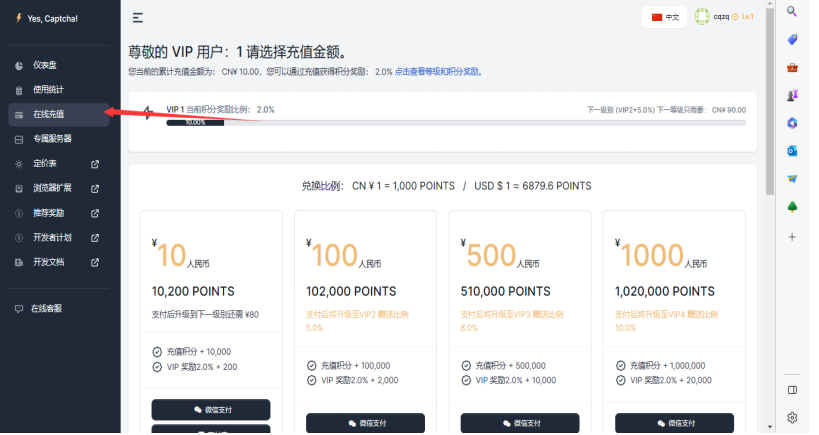Open the cqzq user account menu

point(724,17)
